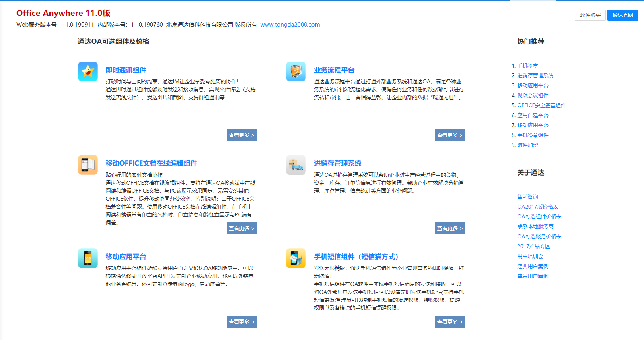Go to 通达官网 via the blue button
The image size is (644, 340).
pos(623,15)
